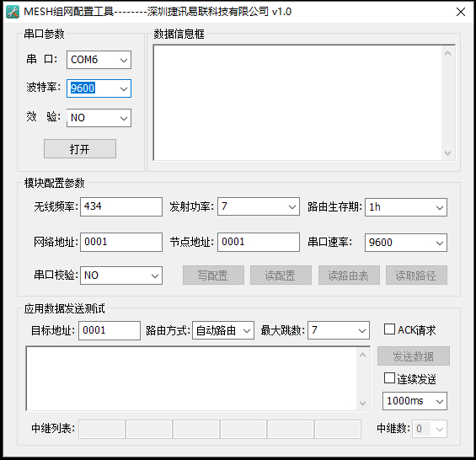Image resolution: width=476 pixels, height=460 pixels.
Task: Open the 路由方式 自动路由 dropdown
Action: pos(223,330)
